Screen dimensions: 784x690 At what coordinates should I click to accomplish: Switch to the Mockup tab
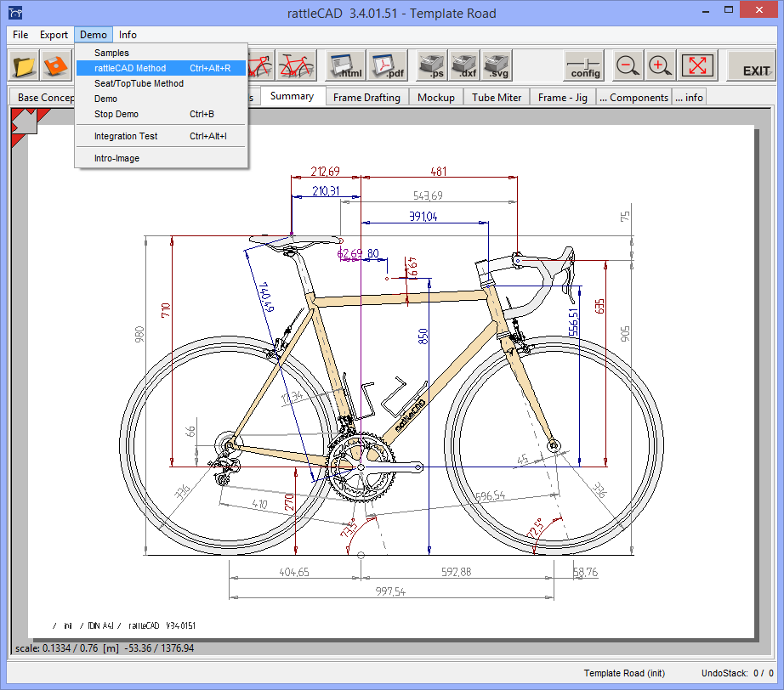[436, 98]
